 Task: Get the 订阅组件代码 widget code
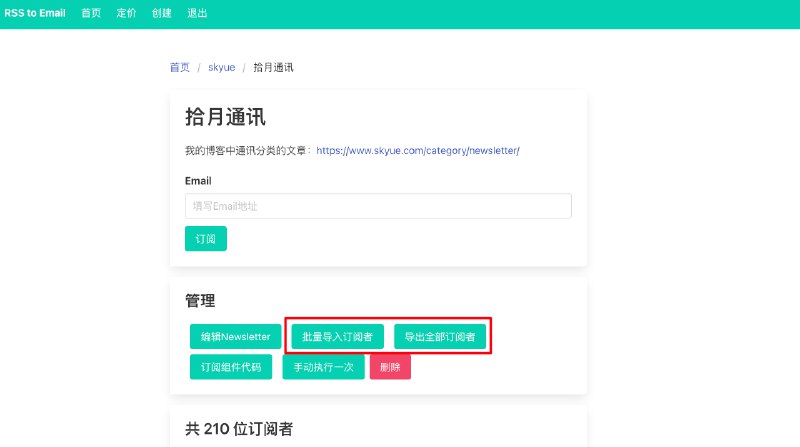[x=231, y=367]
